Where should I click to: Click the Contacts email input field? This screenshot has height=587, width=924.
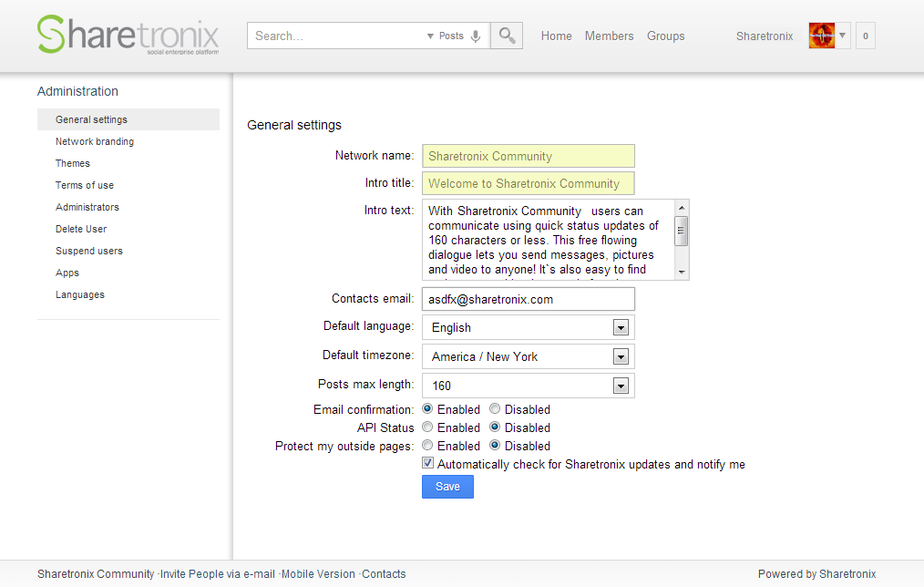528,299
